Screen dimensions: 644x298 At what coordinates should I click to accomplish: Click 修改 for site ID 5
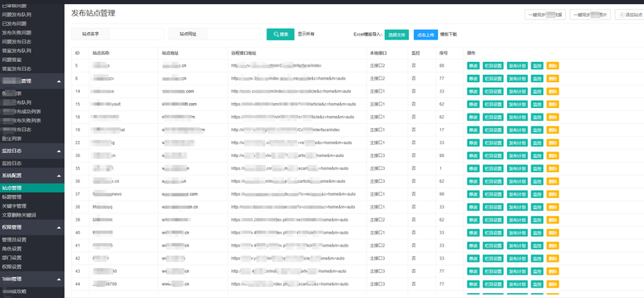473,66
